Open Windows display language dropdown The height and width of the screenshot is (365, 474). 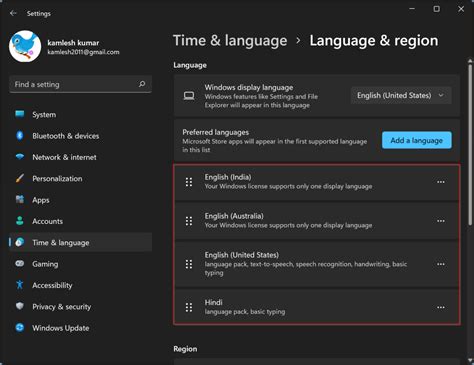point(401,96)
